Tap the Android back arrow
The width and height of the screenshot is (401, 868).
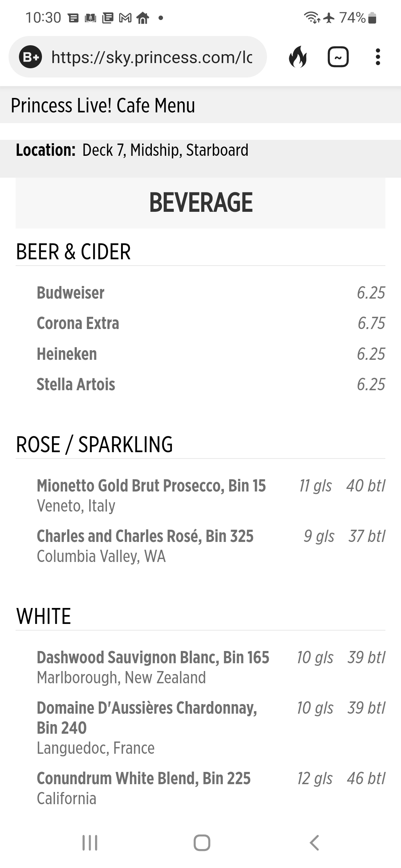point(314,842)
